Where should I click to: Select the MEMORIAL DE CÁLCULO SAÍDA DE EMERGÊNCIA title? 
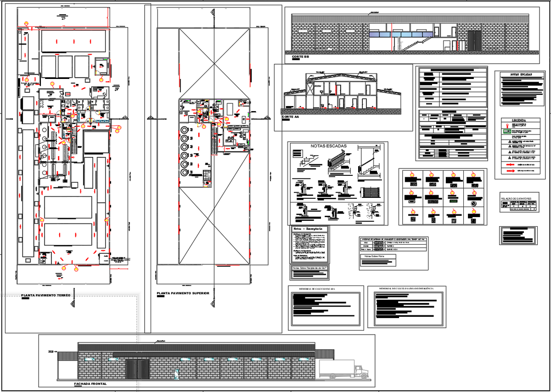pyautogui.click(x=408, y=289)
